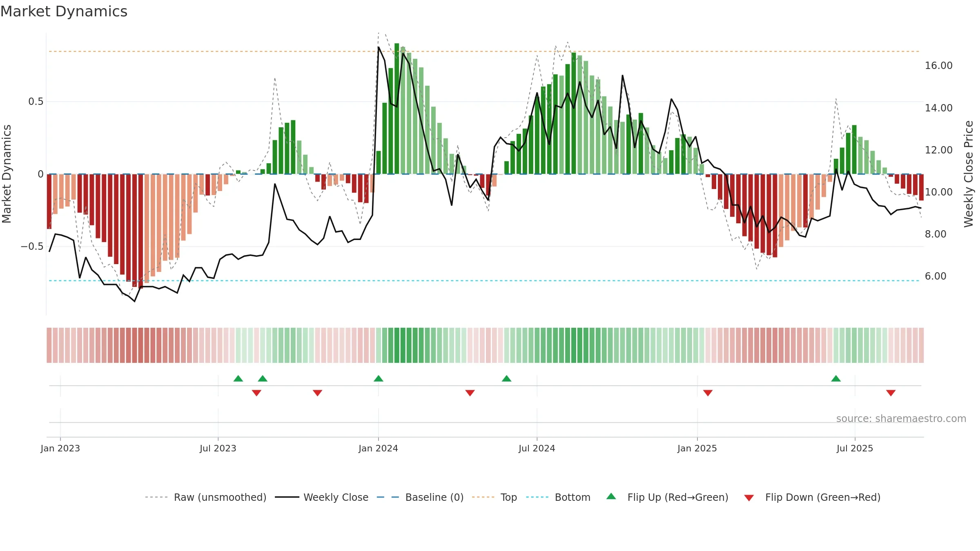Select the flip-down marker after Jul 2025
Viewport: 980px width, 551px height.
pos(891,393)
